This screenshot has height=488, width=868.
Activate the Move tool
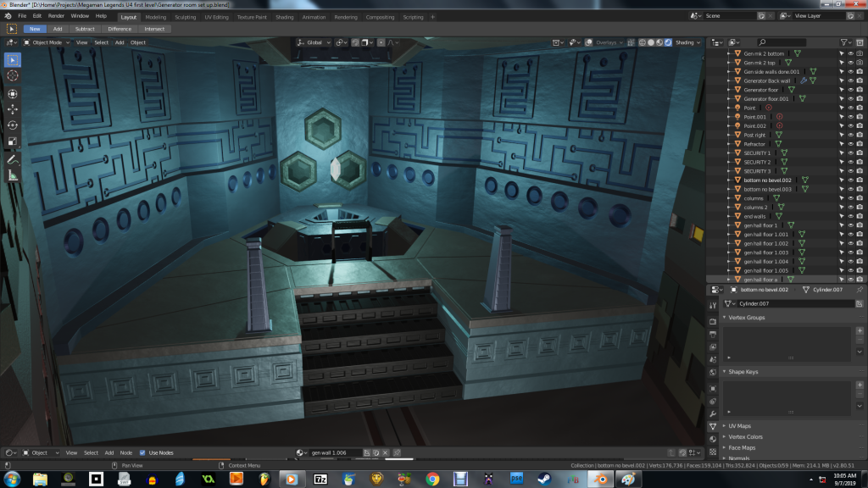pos(13,109)
